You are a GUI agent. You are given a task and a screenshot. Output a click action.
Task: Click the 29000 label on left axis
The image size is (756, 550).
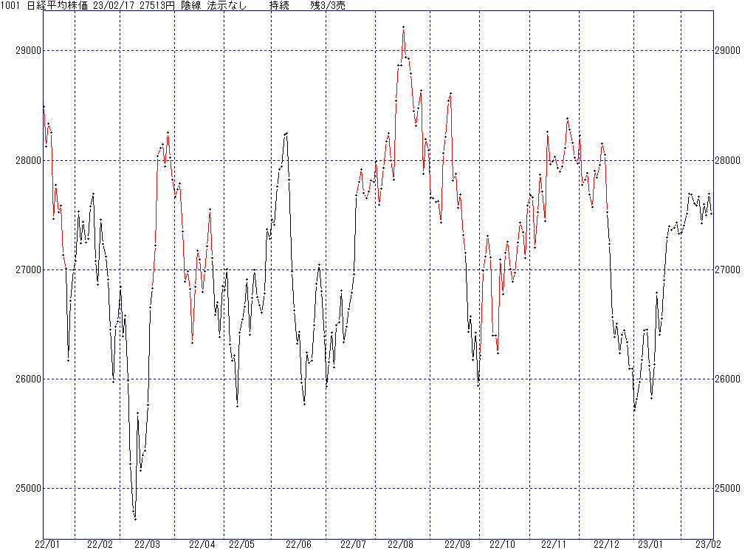tap(27, 51)
